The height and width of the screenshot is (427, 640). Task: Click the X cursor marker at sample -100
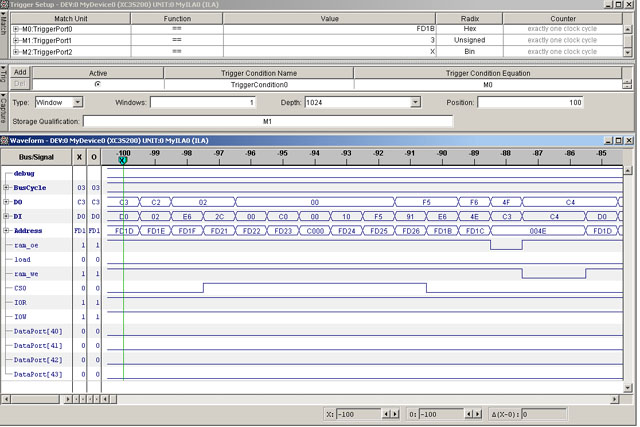(123, 161)
